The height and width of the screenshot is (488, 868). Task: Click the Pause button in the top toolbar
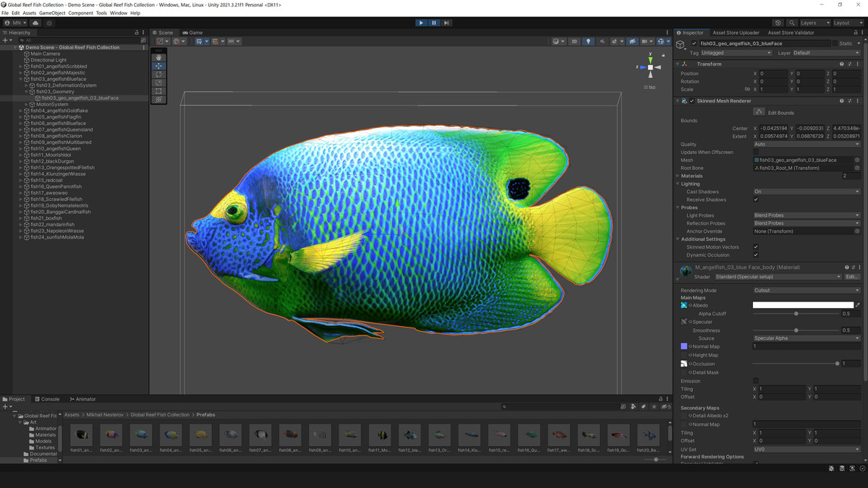[x=433, y=22]
